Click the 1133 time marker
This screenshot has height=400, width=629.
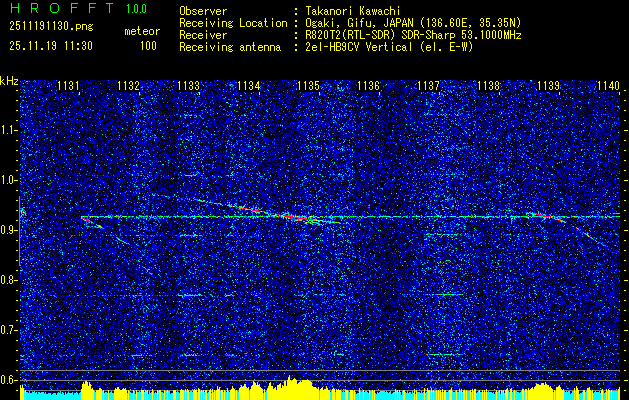click(188, 86)
